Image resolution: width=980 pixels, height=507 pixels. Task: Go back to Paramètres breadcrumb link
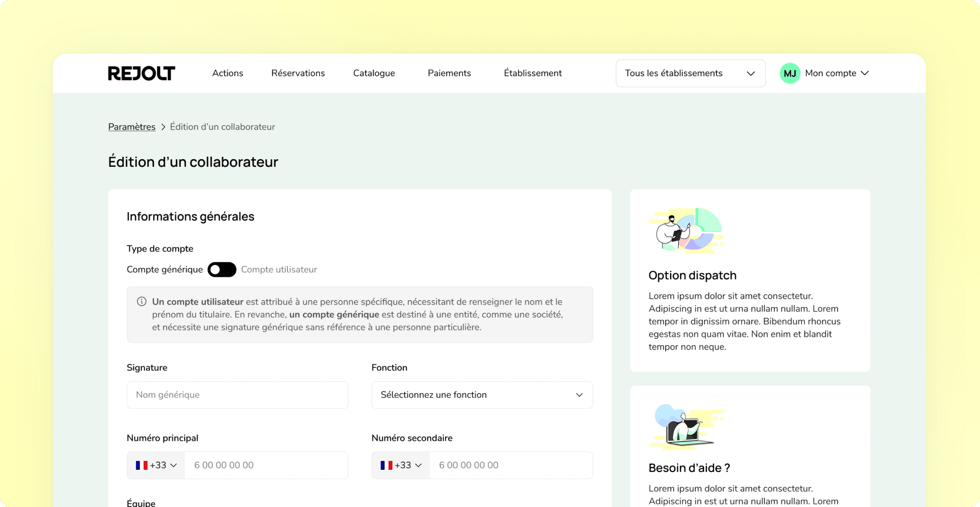point(132,127)
